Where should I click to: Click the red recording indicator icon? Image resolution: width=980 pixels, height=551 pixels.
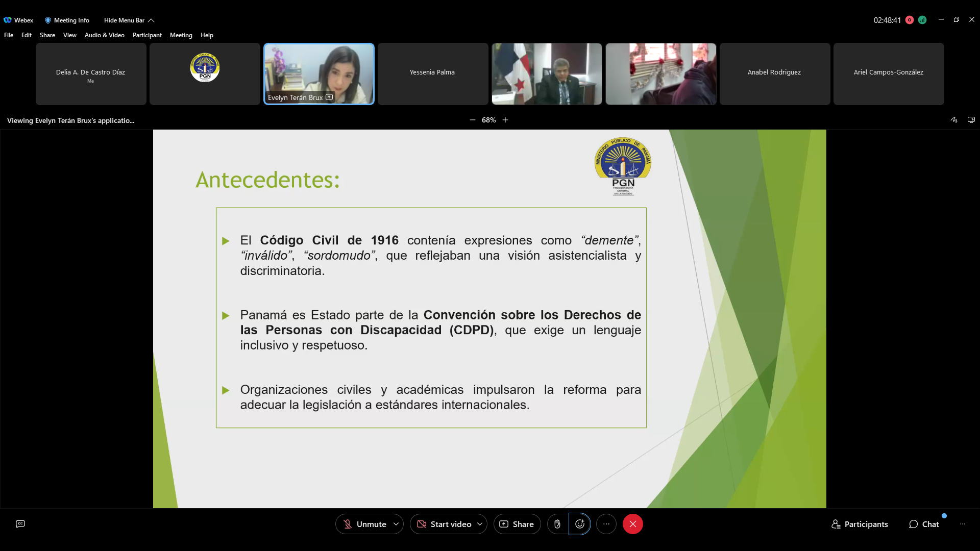[x=910, y=20]
